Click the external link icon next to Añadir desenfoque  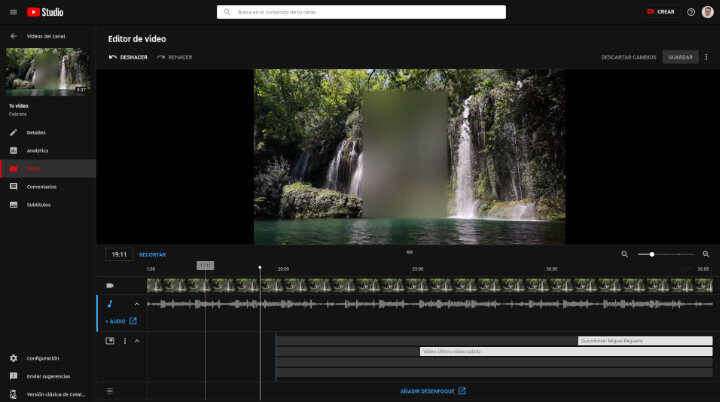point(462,391)
